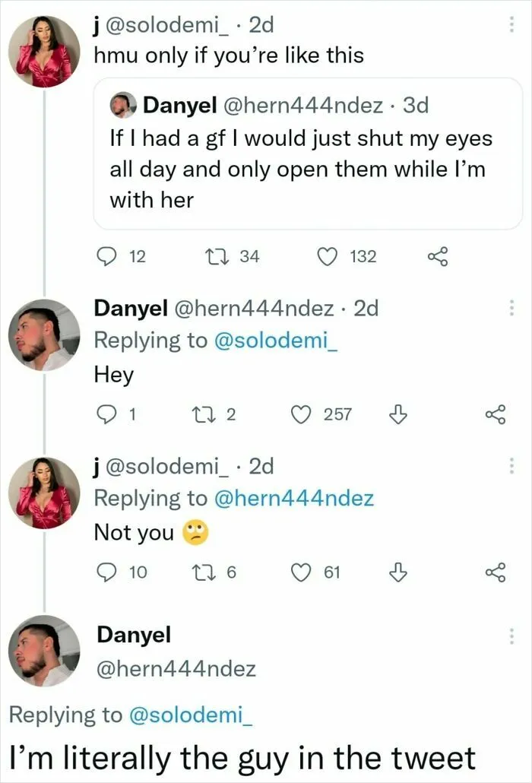Like the "Hey" tweet with 257 likes
Viewport: 532px width, 783px height.
coord(301,414)
